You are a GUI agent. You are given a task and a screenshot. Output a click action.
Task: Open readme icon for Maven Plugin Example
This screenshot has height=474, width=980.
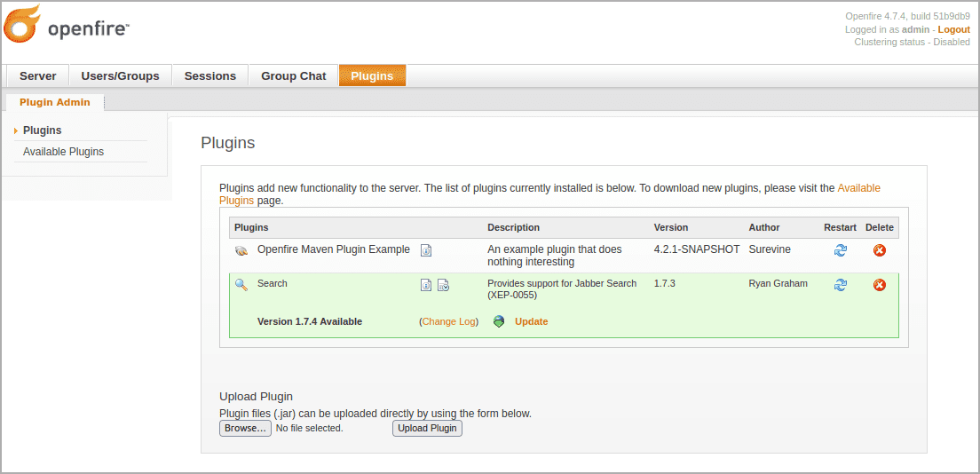[426, 250]
